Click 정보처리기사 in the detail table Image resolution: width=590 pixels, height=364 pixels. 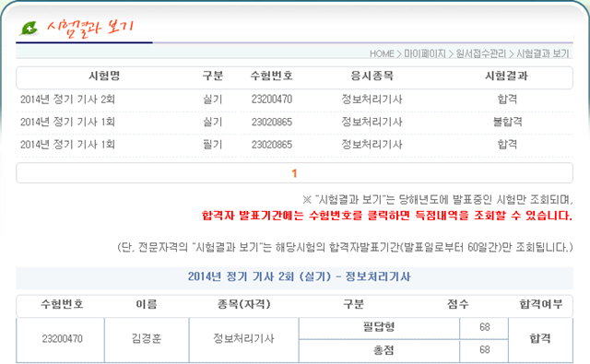click(243, 339)
